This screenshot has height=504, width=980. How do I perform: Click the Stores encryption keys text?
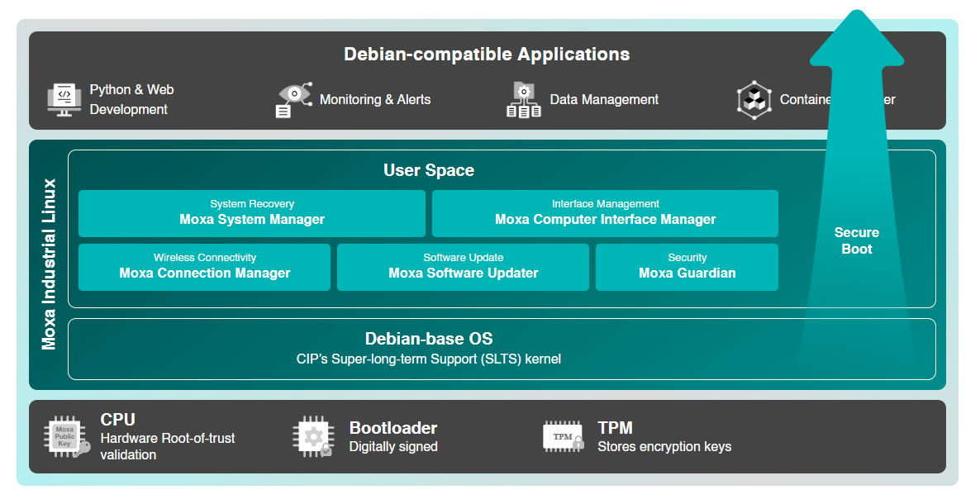click(664, 447)
